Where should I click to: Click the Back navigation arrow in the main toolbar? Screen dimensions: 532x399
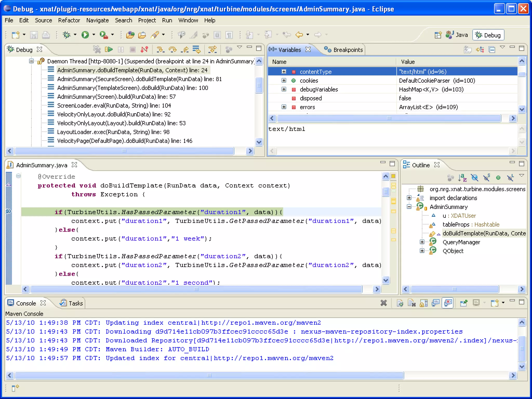click(x=299, y=35)
